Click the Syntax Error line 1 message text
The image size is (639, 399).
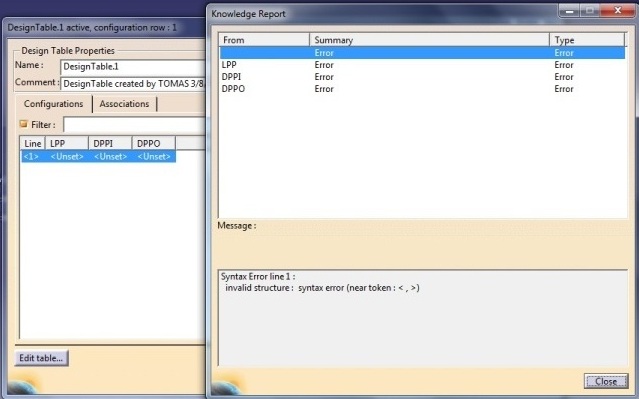(x=258, y=276)
